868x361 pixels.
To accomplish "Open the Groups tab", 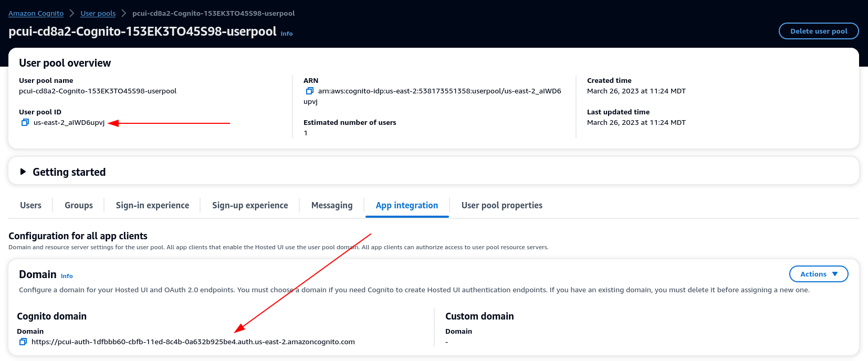I will pyautogui.click(x=79, y=205).
